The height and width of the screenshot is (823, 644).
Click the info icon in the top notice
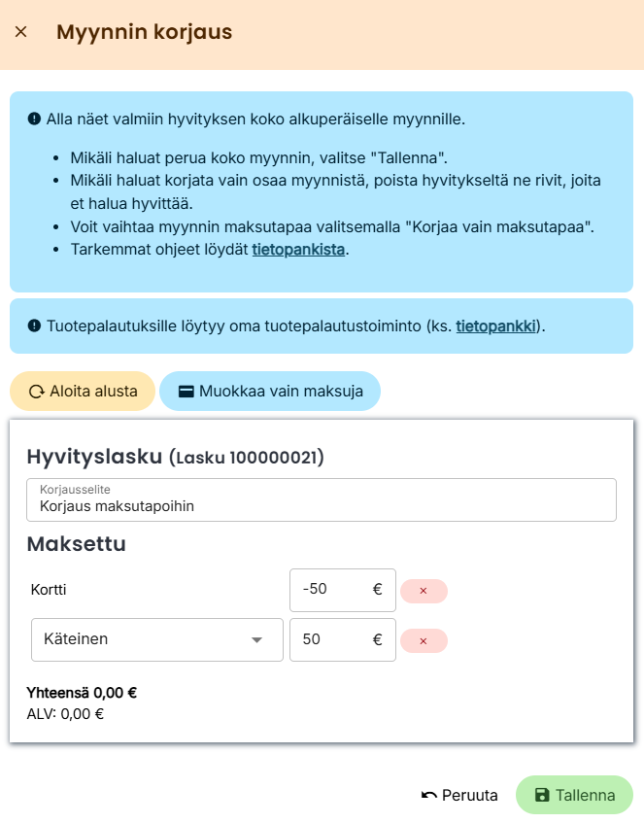click(35, 120)
